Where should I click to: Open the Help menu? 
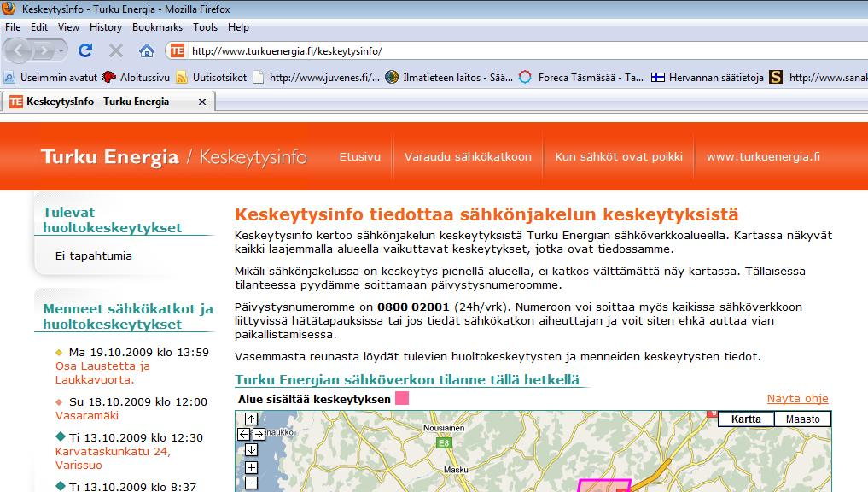(x=238, y=27)
